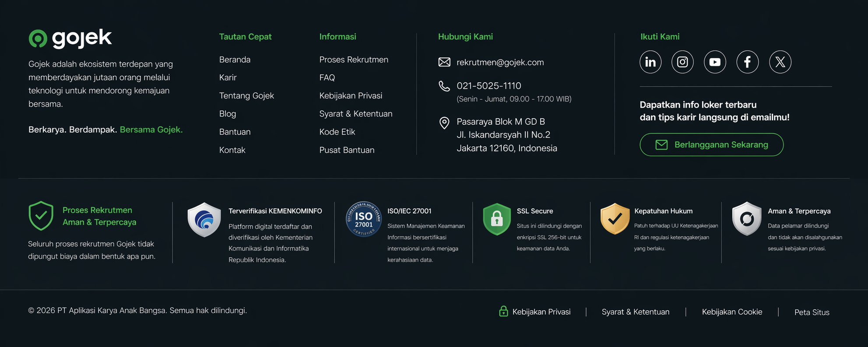Open Gojek's LinkedIn page icon
The width and height of the screenshot is (868, 347).
click(650, 62)
